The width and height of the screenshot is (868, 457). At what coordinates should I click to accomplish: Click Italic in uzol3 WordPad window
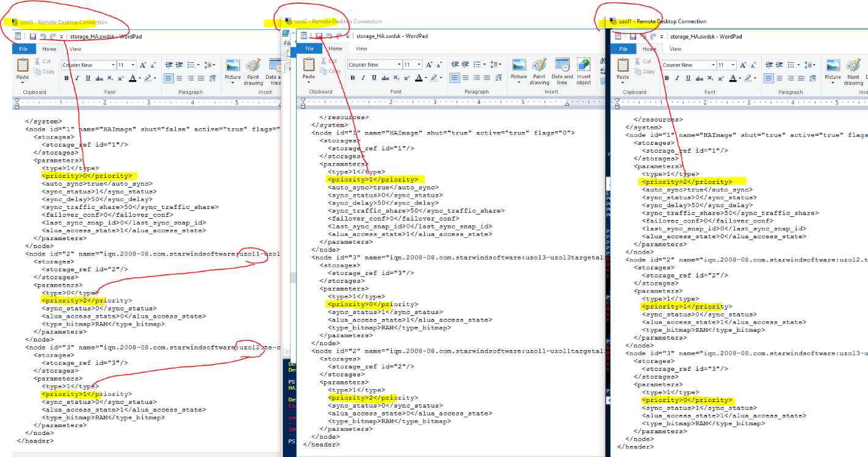tap(78, 78)
